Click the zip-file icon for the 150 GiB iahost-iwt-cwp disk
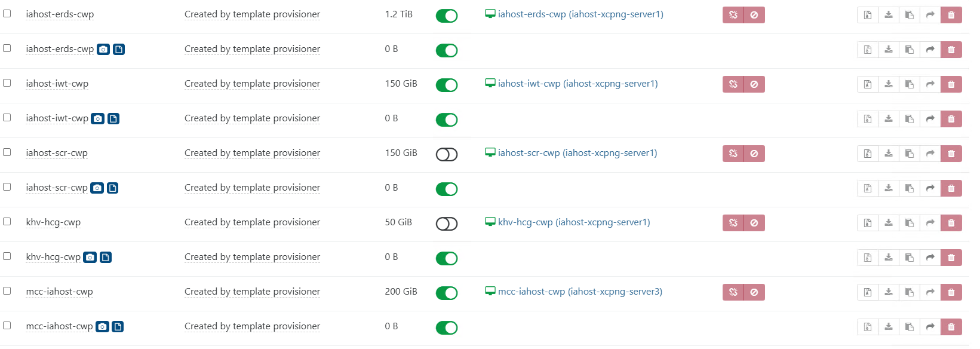The image size is (980, 349). click(x=868, y=84)
